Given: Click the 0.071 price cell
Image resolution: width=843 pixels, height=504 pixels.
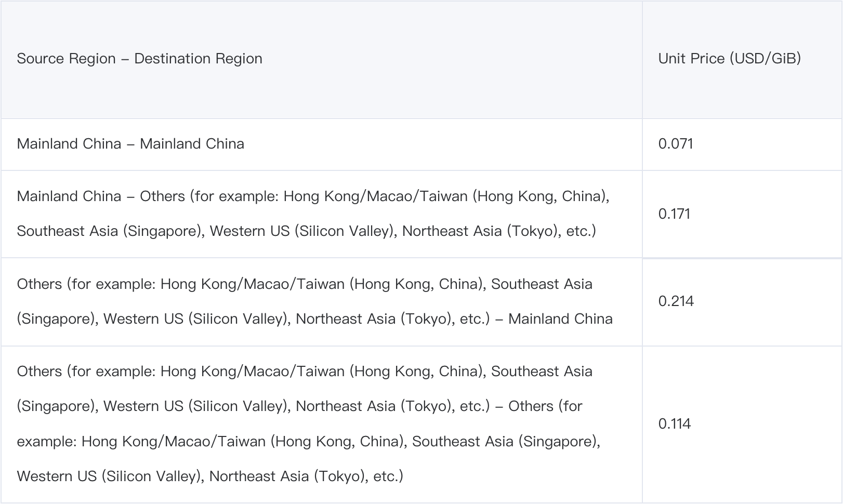Looking at the screenshot, I should (676, 144).
